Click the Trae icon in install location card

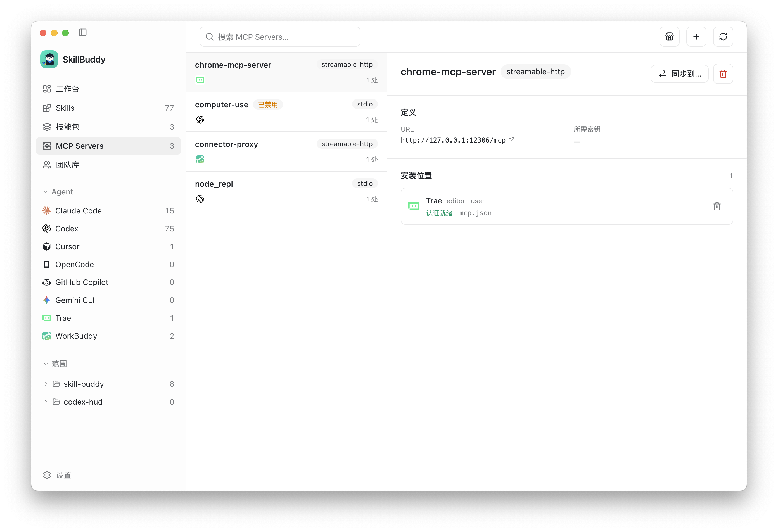[413, 206]
